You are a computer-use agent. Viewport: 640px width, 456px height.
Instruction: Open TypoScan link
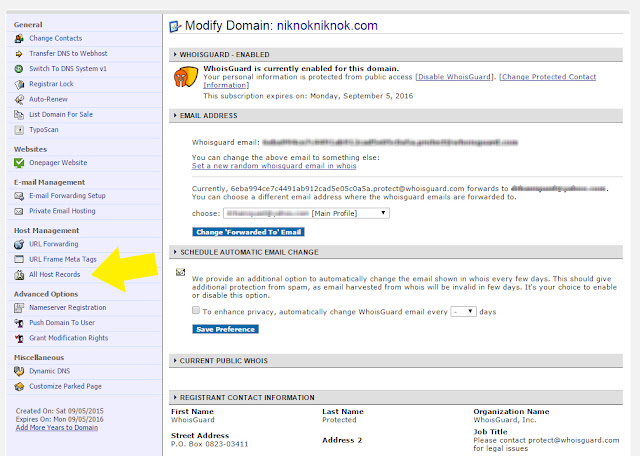click(44, 130)
